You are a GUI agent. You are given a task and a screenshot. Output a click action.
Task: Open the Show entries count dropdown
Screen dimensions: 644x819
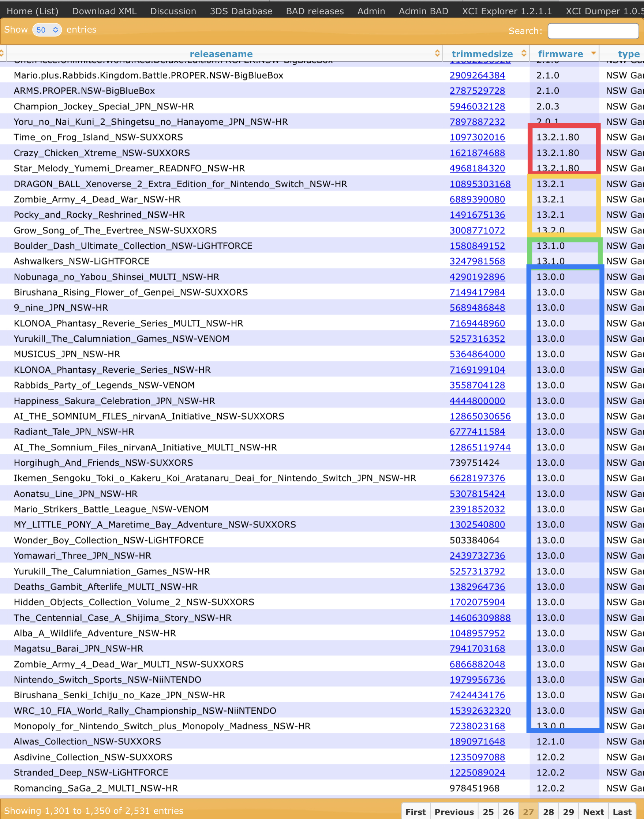(47, 30)
